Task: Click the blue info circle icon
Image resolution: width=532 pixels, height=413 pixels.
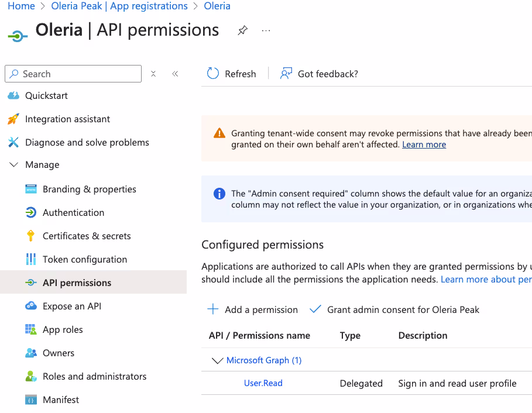Action: (219, 194)
